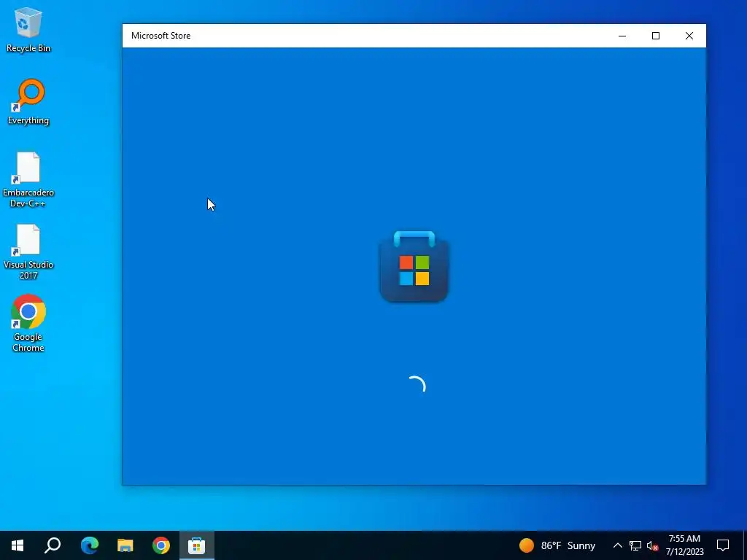The image size is (747, 560).
Task: Close the Microsoft Store window
Action: coord(689,36)
